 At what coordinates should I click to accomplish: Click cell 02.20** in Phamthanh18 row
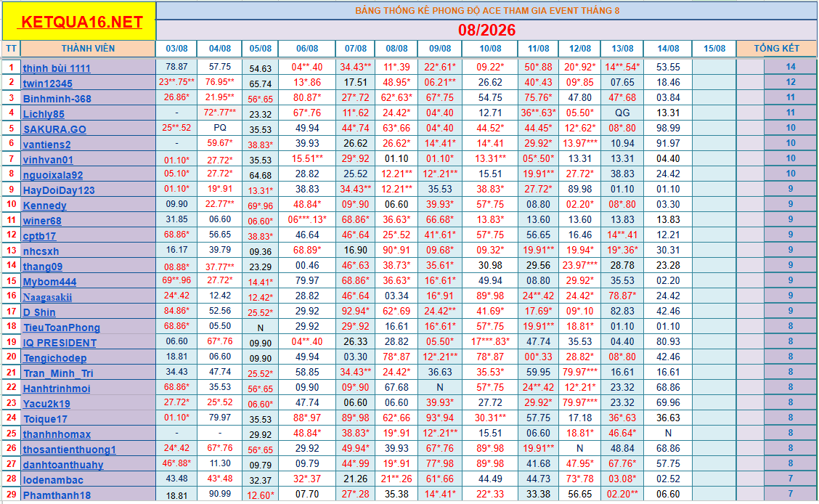pos(622,494)
